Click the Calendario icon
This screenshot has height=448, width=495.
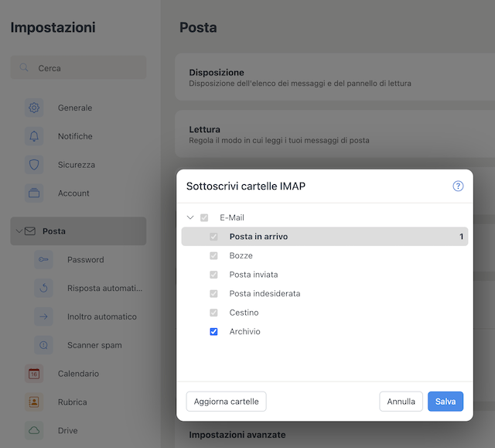(x=34, y=374)
